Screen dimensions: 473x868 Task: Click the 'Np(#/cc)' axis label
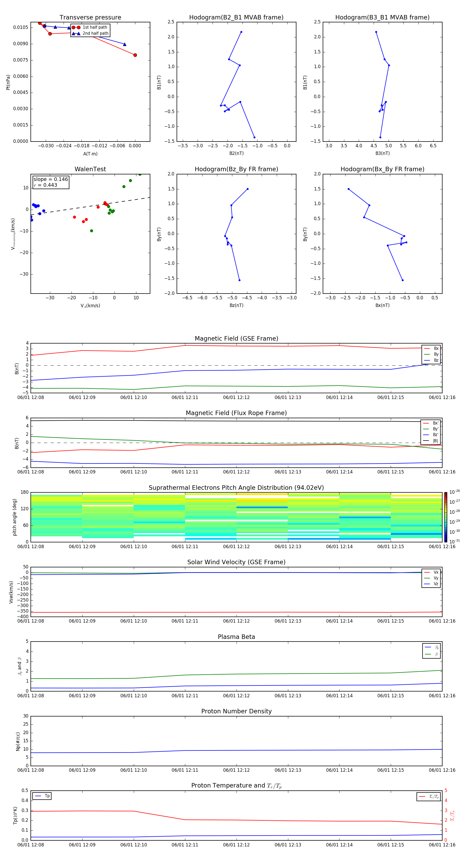tap(18, 741)
